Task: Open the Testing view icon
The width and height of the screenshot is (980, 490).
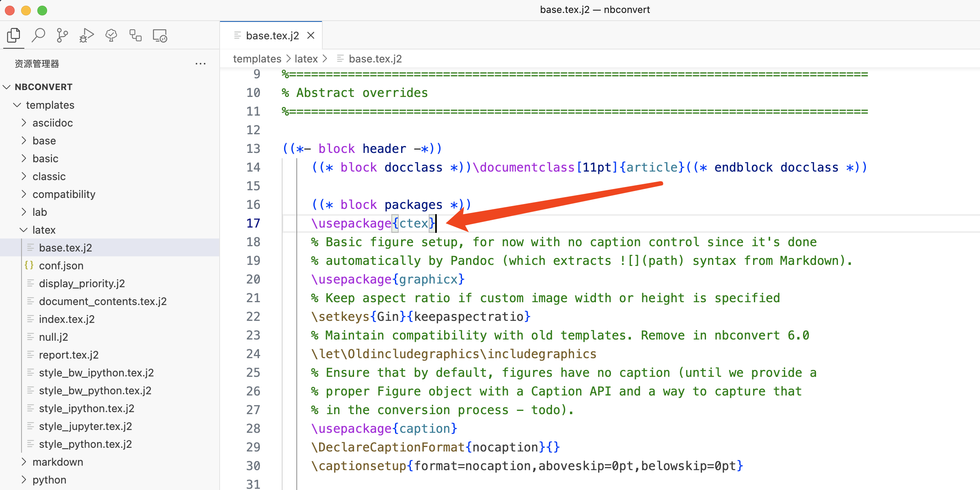Action: [111, 36]
